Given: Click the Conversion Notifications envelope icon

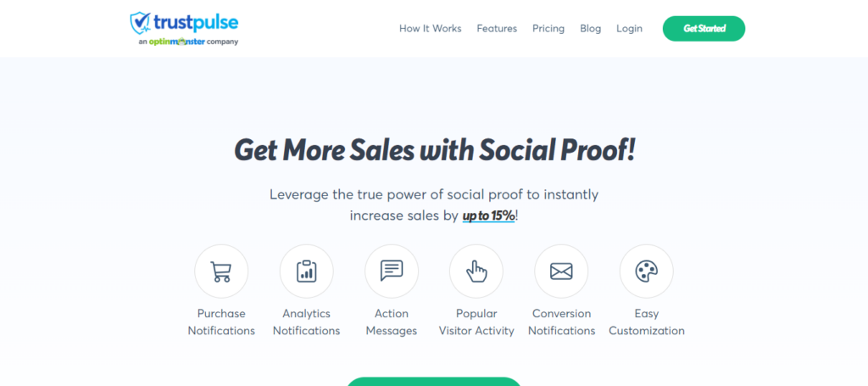Looking at the screenshot, I should (x=561, y=271).
